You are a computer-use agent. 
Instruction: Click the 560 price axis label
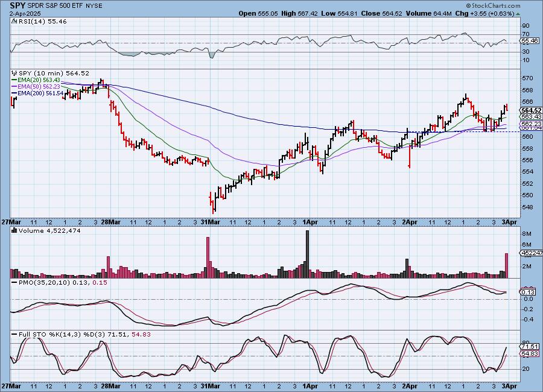point(527,136)
